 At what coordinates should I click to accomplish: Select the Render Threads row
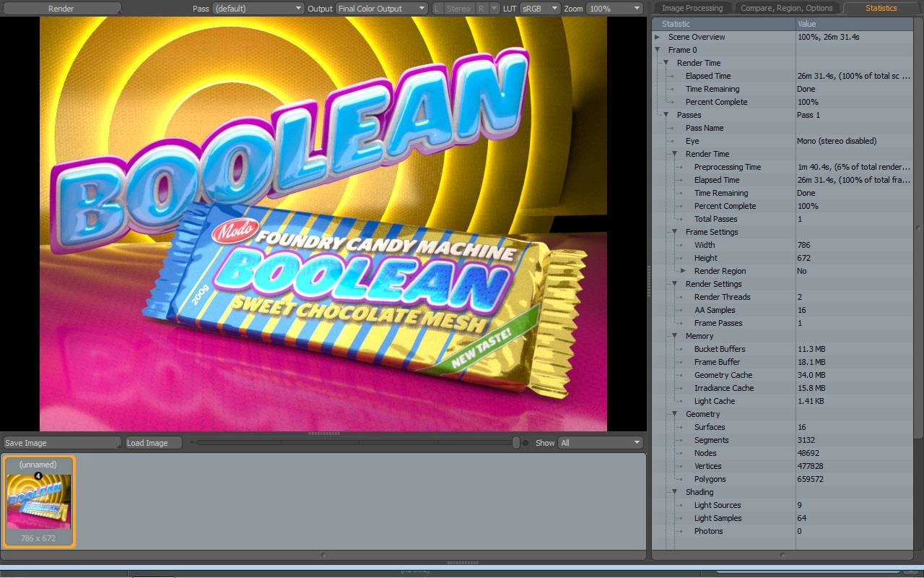click(783, 297)
